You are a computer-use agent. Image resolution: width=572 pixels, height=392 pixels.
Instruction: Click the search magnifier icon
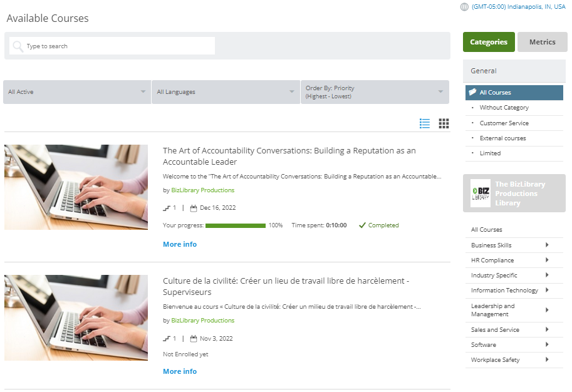18,46
